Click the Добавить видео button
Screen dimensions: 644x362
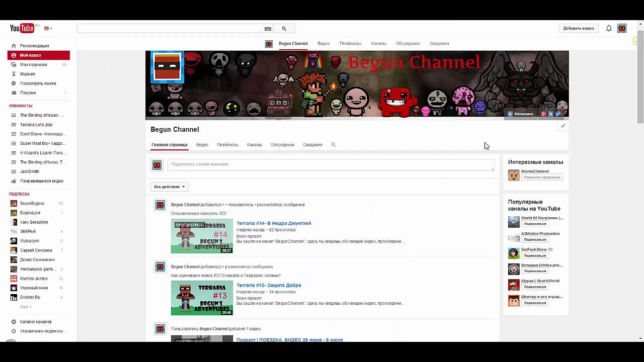click(579, 28)
